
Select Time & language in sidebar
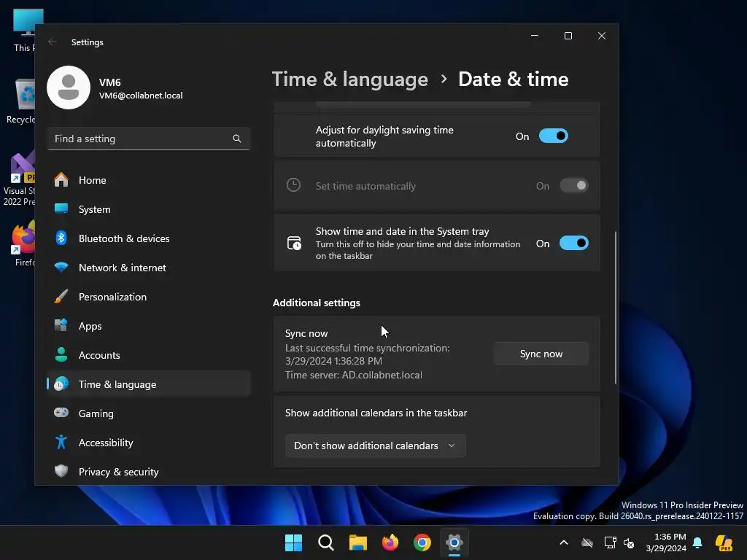149,384
